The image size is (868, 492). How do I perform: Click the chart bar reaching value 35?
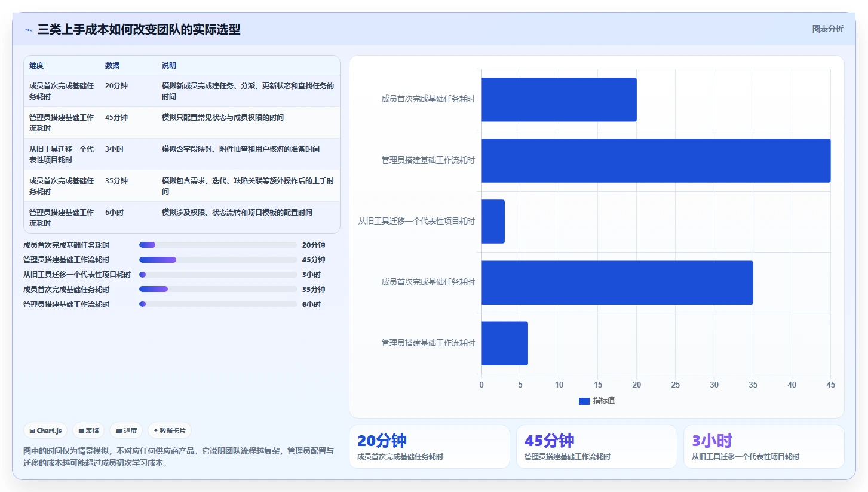617,282
